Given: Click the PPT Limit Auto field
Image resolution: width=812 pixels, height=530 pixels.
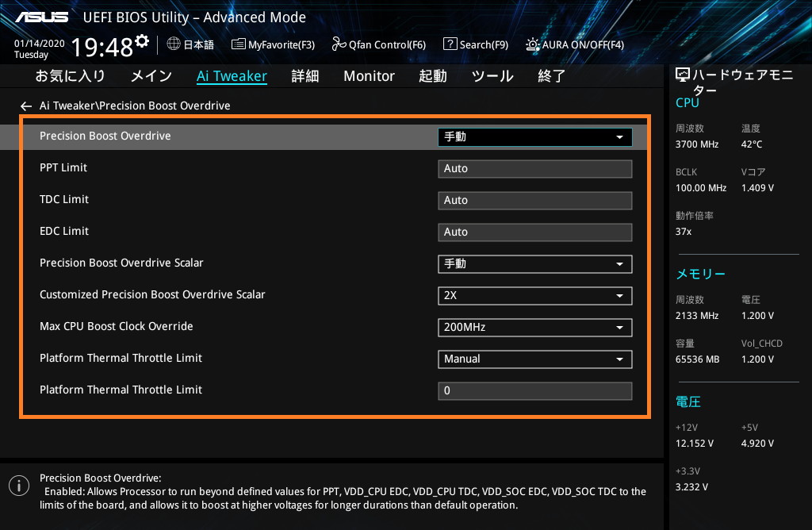Looking at the screenshot, I should pos(535,168).
